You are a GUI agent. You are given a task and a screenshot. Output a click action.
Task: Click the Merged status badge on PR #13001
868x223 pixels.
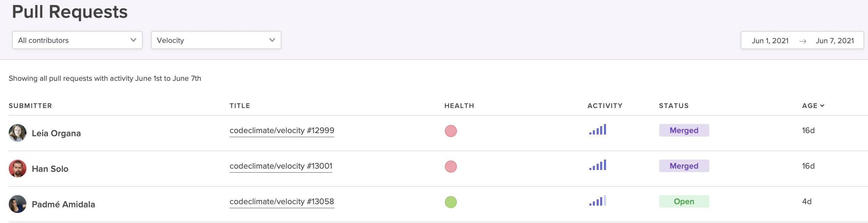pos(684,166)
